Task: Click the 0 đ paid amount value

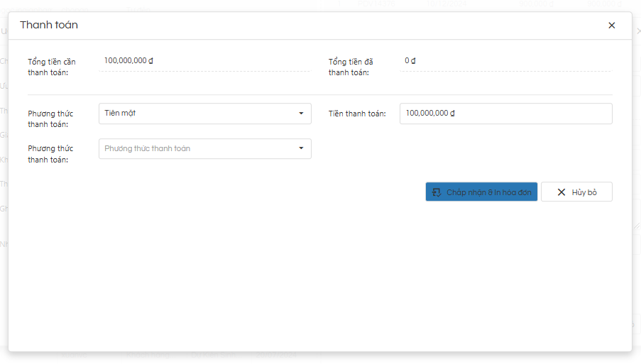Action: tap(410, 61)
